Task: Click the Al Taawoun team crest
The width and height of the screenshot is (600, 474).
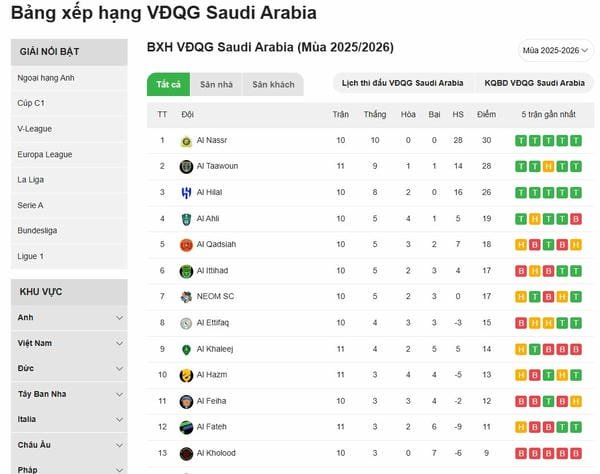Action: [186, 166]
